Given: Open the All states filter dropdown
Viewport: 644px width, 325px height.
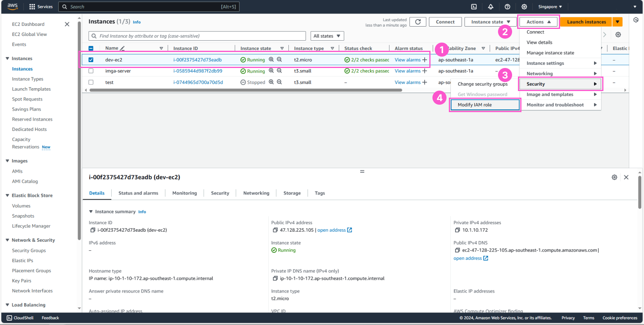Looking at the screenshot, I should point(327,36).
